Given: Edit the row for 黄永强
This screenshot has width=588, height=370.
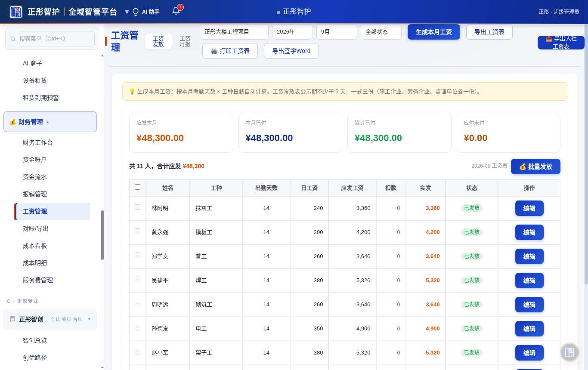Looking at the screenshot, I should tap(529, 232).
